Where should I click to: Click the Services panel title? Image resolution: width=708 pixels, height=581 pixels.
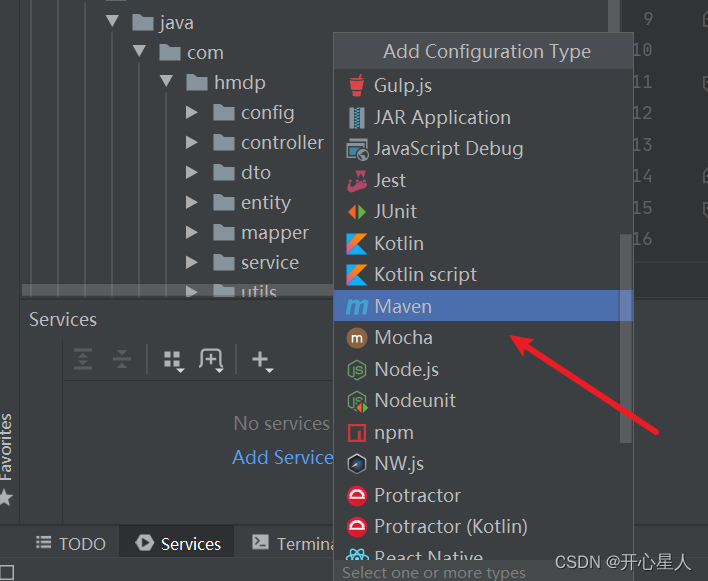tap(63, 320)
